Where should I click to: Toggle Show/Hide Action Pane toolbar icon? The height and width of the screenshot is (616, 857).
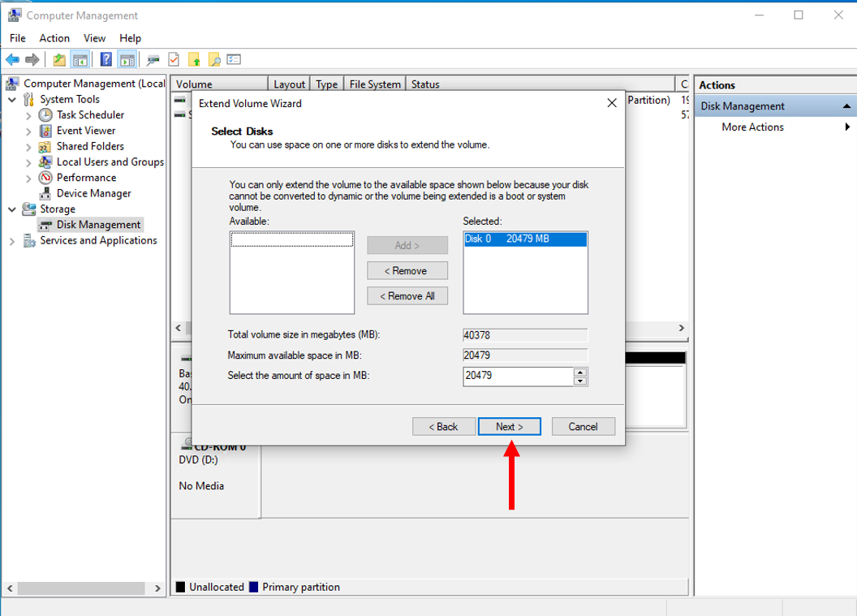(127, 59)
